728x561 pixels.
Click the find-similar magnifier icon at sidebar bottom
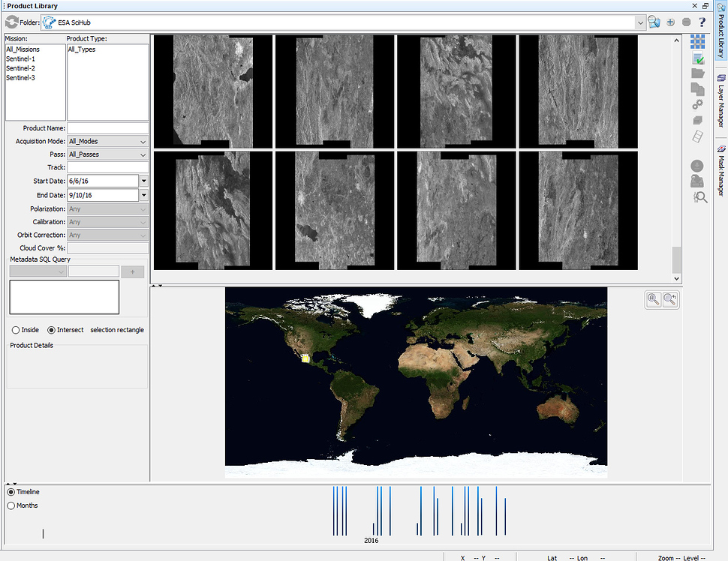pyautogui.click(x=700, y=197)
